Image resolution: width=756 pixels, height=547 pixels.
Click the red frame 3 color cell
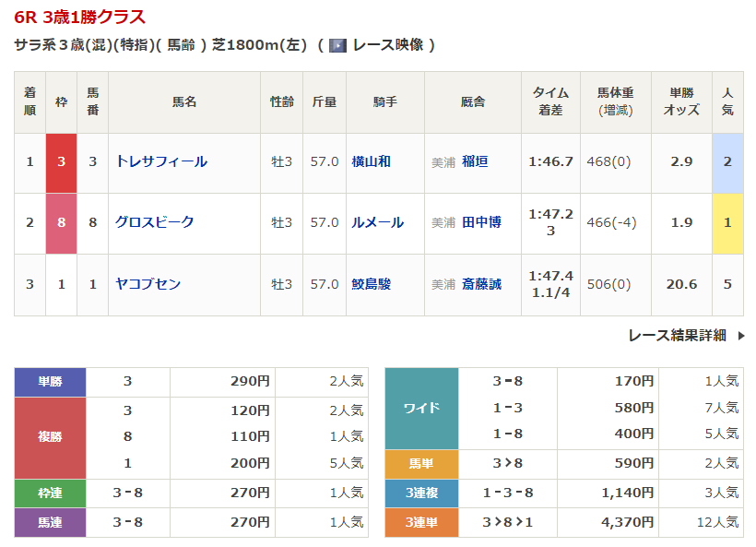pos(61,162)
